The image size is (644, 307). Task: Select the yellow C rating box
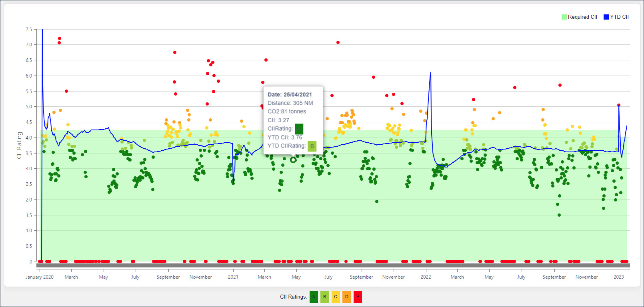pos(336,297)
